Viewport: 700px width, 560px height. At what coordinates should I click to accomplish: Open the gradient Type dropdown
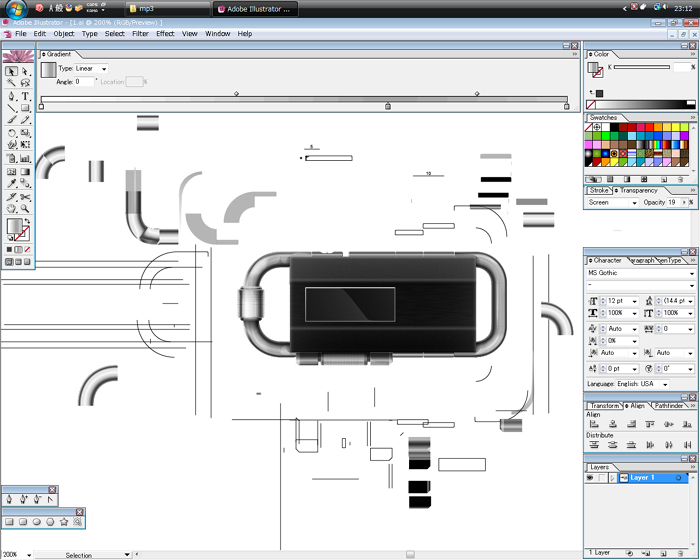coord(104,69)
